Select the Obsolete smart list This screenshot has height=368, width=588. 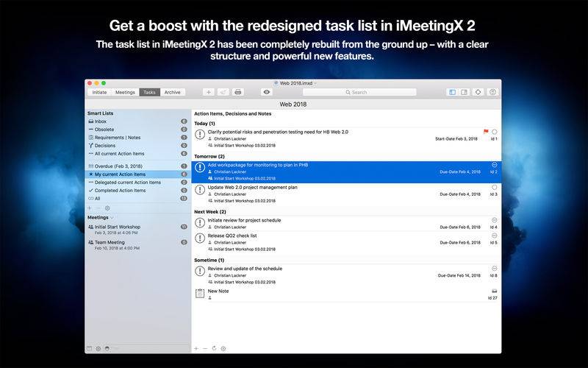coord(138,130)
